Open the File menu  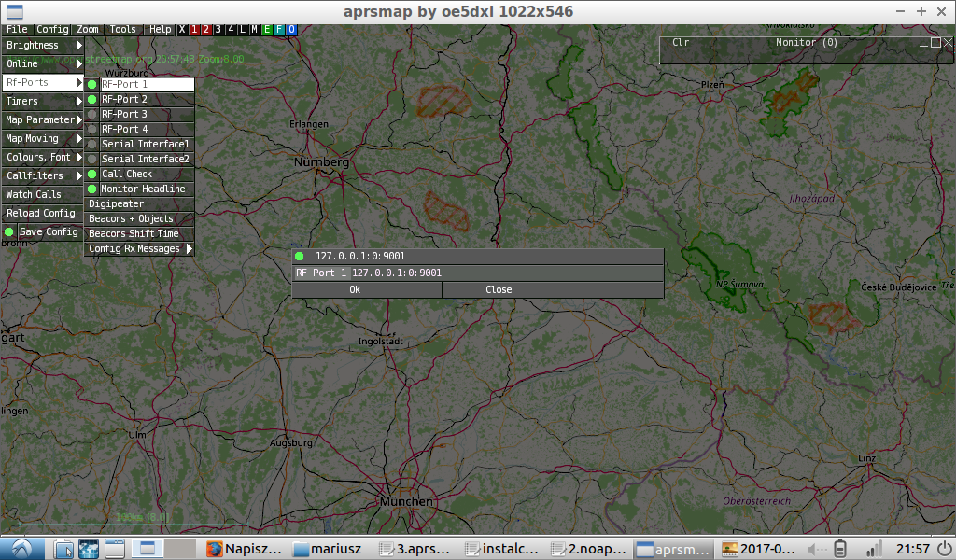(x=17, y=29)
